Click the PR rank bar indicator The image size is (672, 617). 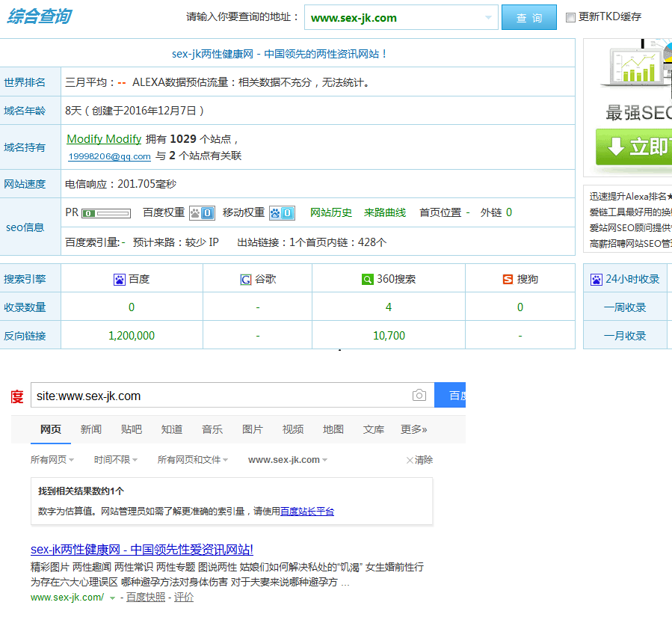[x=105, y=213]
